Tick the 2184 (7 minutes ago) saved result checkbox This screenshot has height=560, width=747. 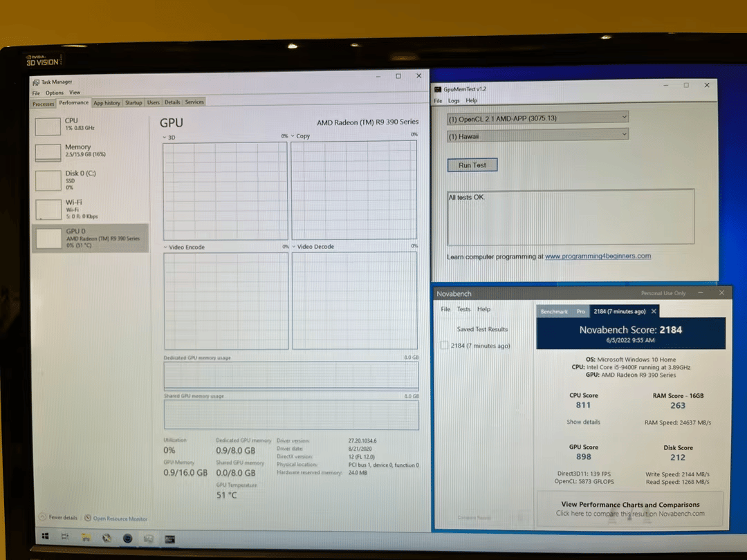click(444, 345)
